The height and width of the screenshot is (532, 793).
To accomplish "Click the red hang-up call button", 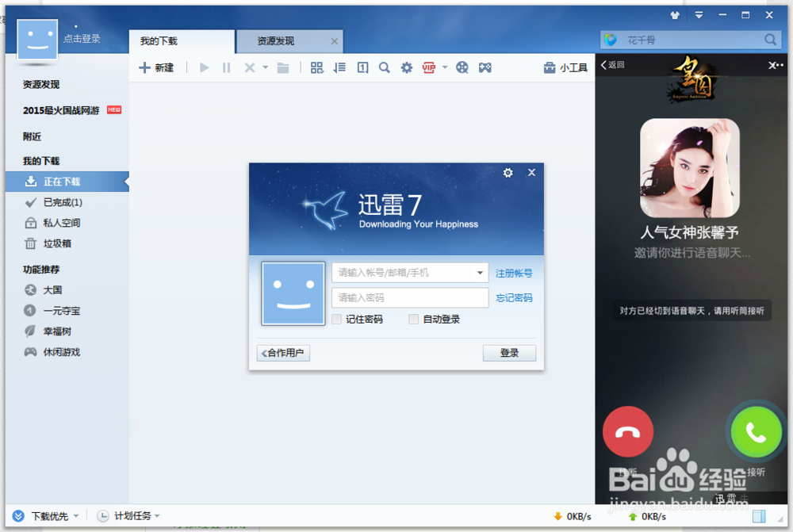I will [x=628, y=432].
